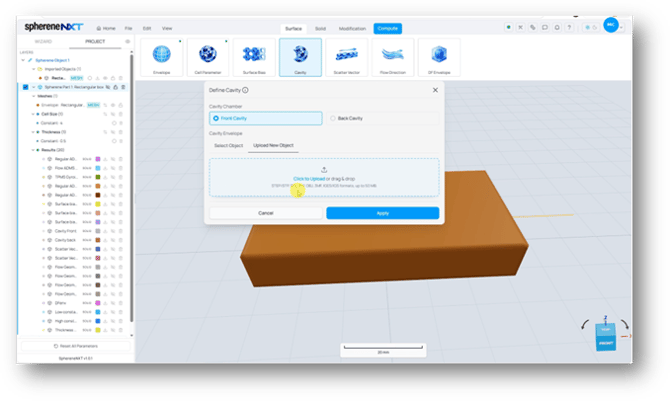This screenshot has height=401, width=670.
Task: Switch to the Surface tab
Action: [293, 29]
